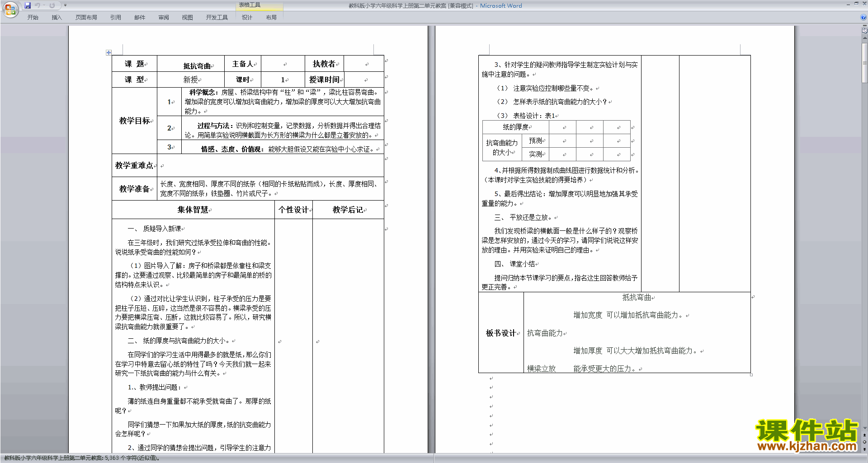Click the Select Browse Object circle button

[x=865, y=442]
